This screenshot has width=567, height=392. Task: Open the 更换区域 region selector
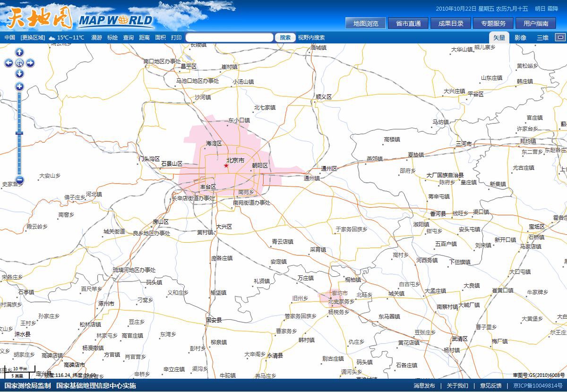32,37
